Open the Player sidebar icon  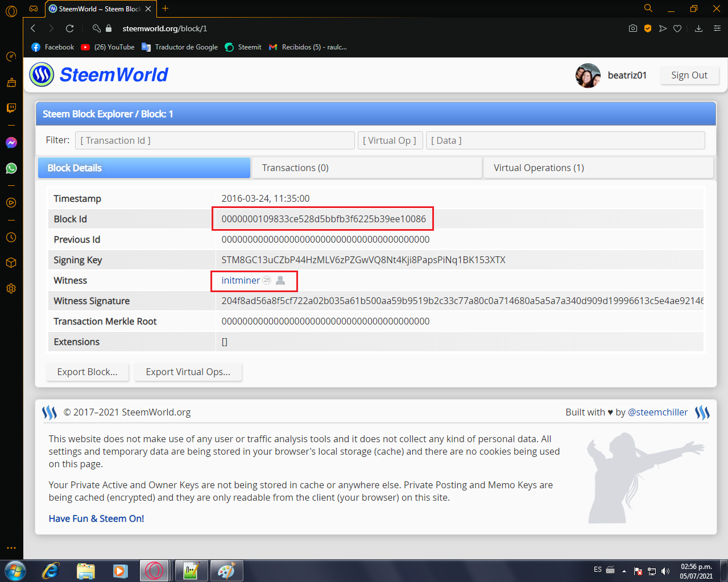(11, 202)
